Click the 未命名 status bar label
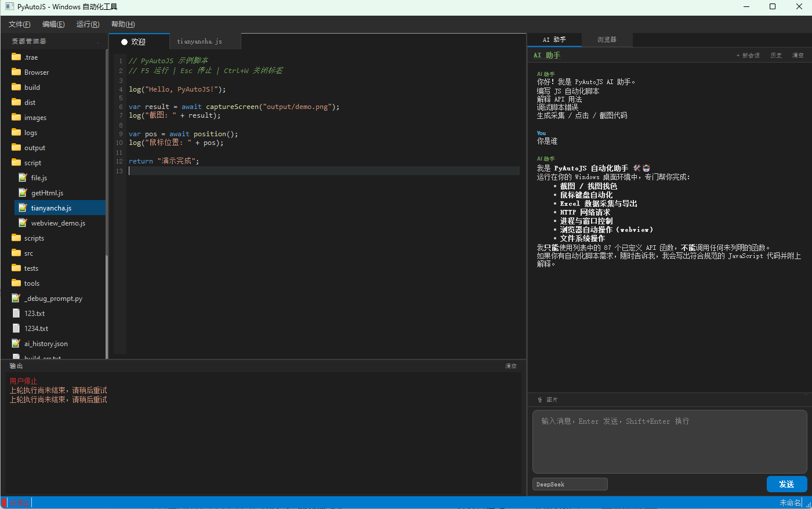This screenshot has width=812, height=509. (790, 503)
